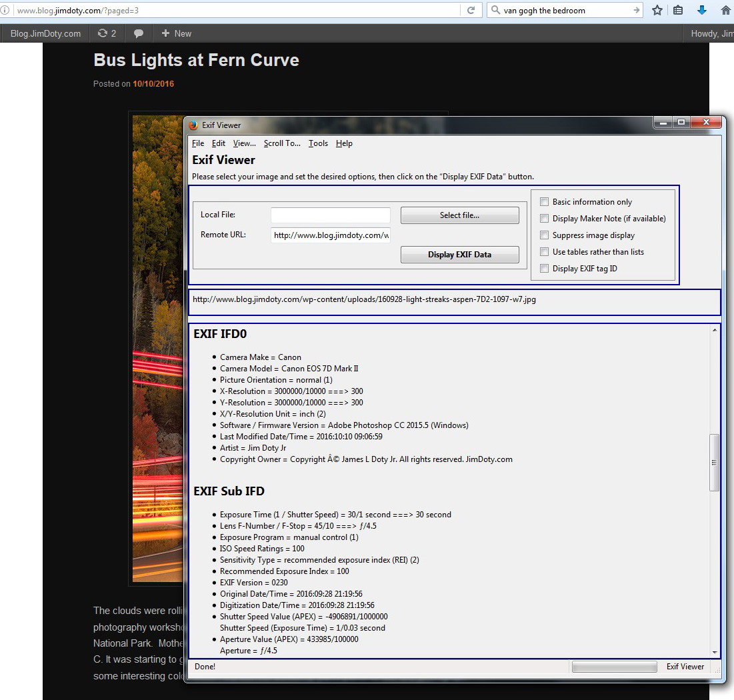Click the Howdy, Jim account menu
The height and width of the screenshot is (700, 734).
712,33
